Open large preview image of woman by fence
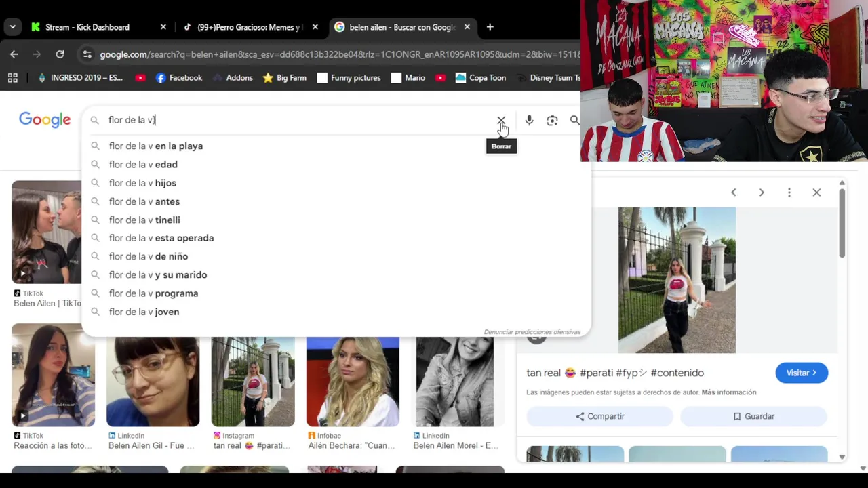The image size is (868, 488). click(x=677, y=280)
